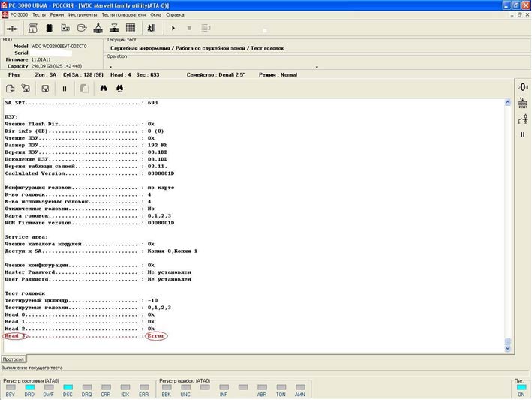The width and height of the screenshot is (532, 400).
Task: Search the log with first binoculars icon
Action: click(104, 89)
